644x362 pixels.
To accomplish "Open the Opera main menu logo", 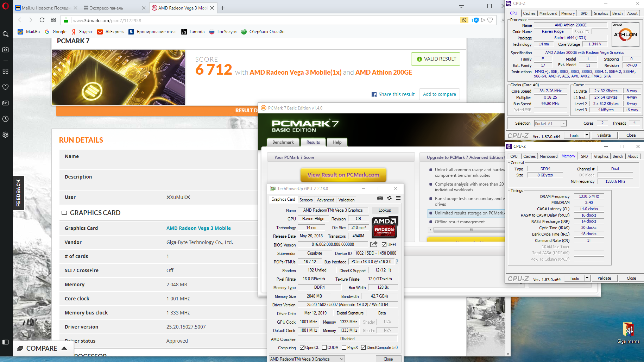I will (5, 6).
